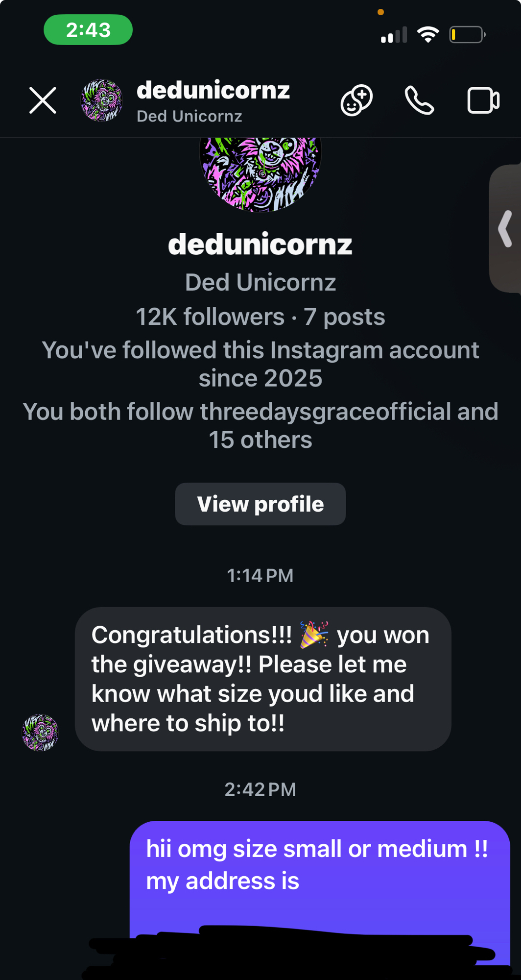Start an audio call with dedunicornz

point(419,100)
